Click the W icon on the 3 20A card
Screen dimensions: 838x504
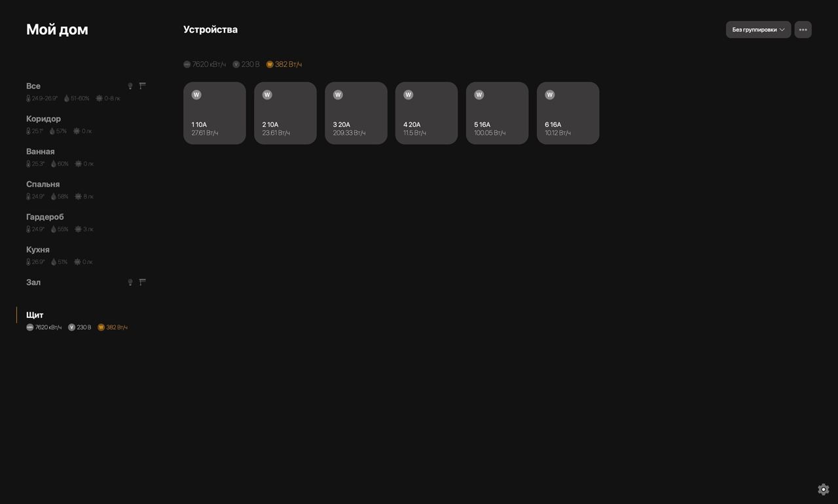[338, 95]
